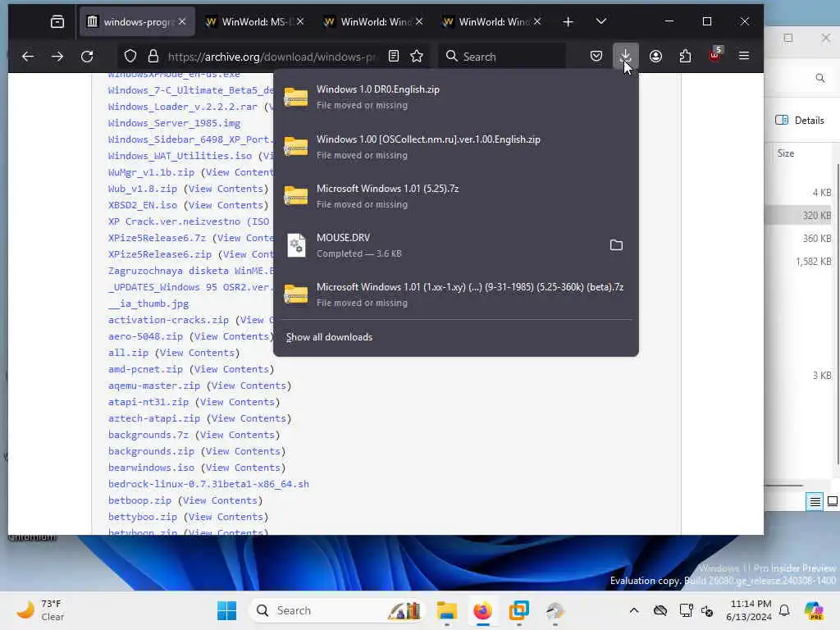Open tracking protection shield icon
The image size is (840, 630).
coord(130,57)
